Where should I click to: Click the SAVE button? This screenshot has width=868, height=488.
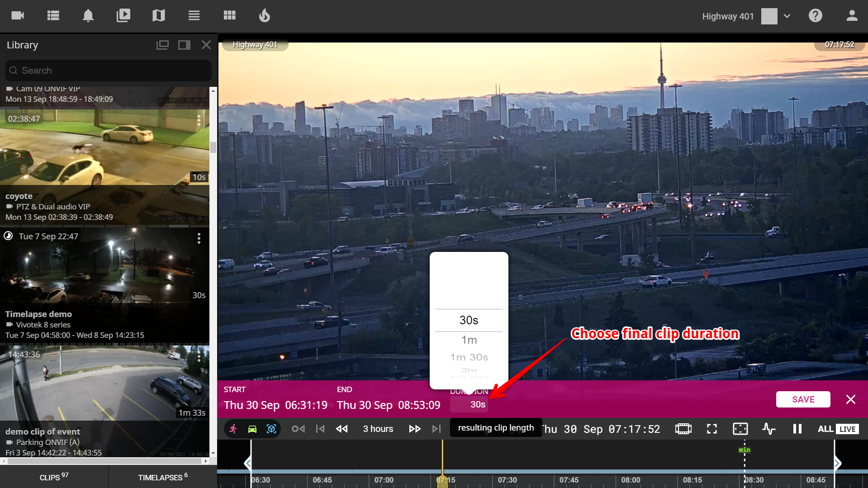pyautogui.click(x=803, y=399)
